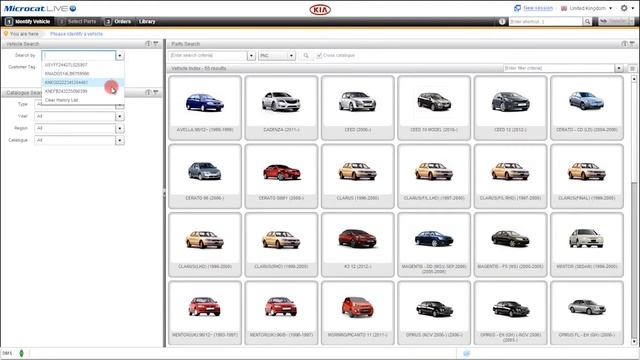
Task: Open the Library tab
Action: pyautogui.click(x=147, y=21)
